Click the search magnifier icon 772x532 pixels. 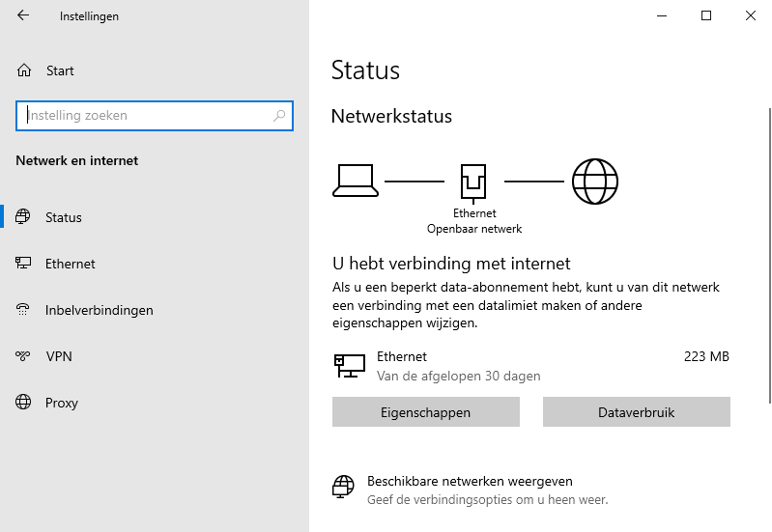coord(279,116)
